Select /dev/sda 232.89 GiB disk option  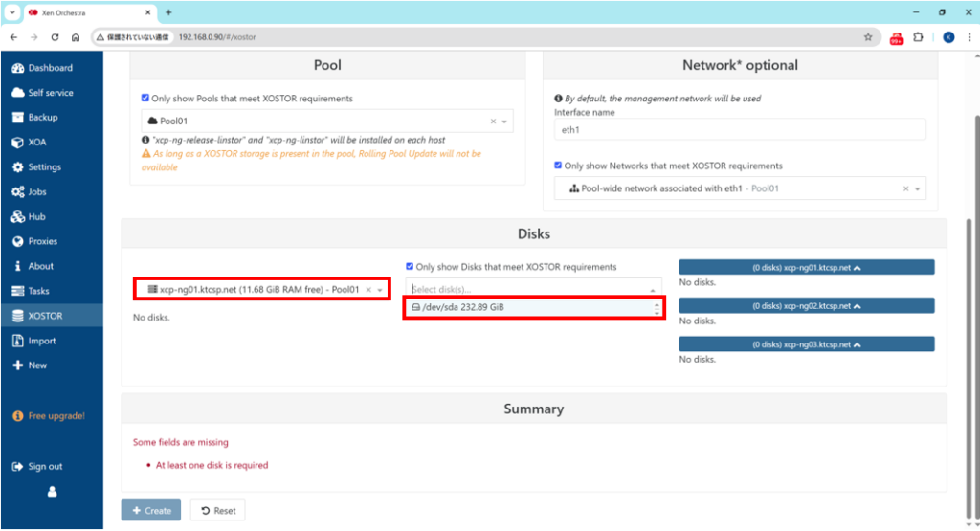(532, 307)
